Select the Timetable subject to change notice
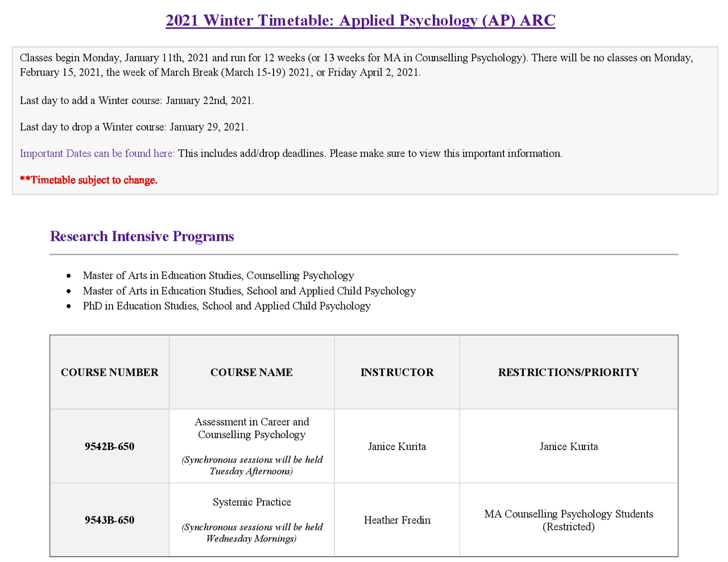This screenshot has height=562, width=728. [x=89, y=180]
